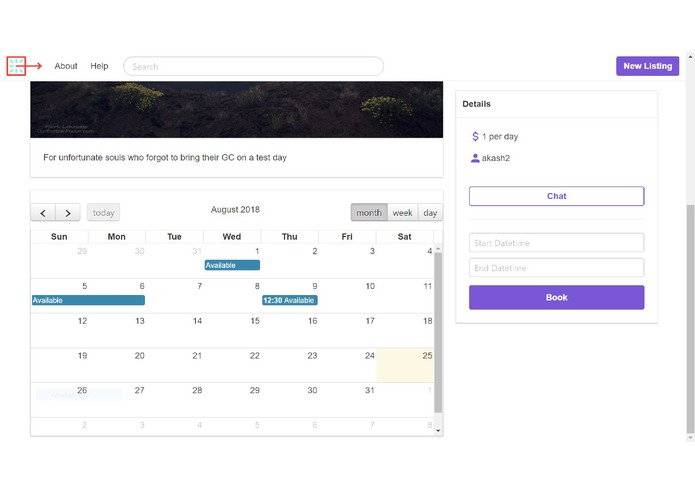The height and width of the screenshot is (494, 695).
Task: Open akash2 user profile
Action: pyautogui.click(x=496, y=158)
